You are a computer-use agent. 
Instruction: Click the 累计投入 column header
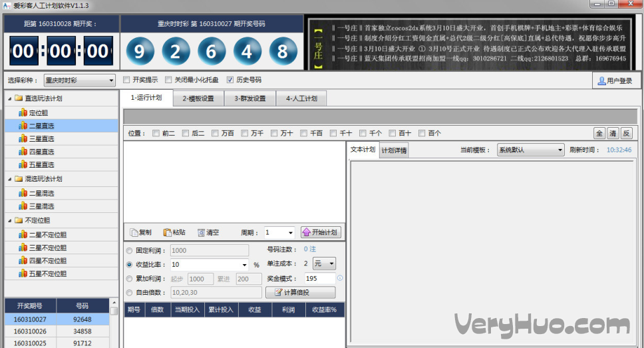click(221, 310)
